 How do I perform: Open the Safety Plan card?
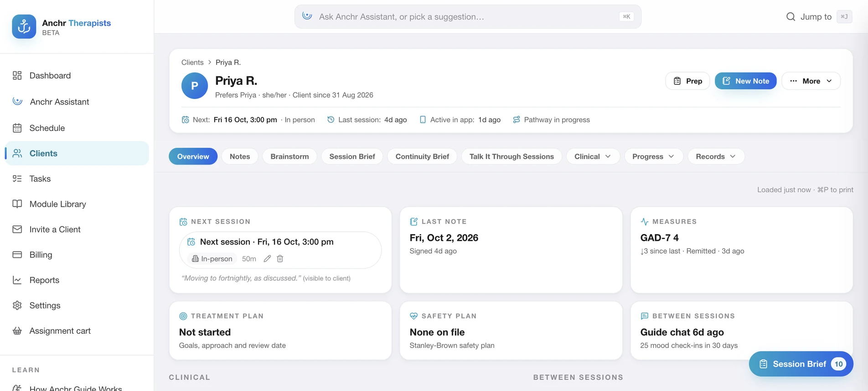(511, 330)
